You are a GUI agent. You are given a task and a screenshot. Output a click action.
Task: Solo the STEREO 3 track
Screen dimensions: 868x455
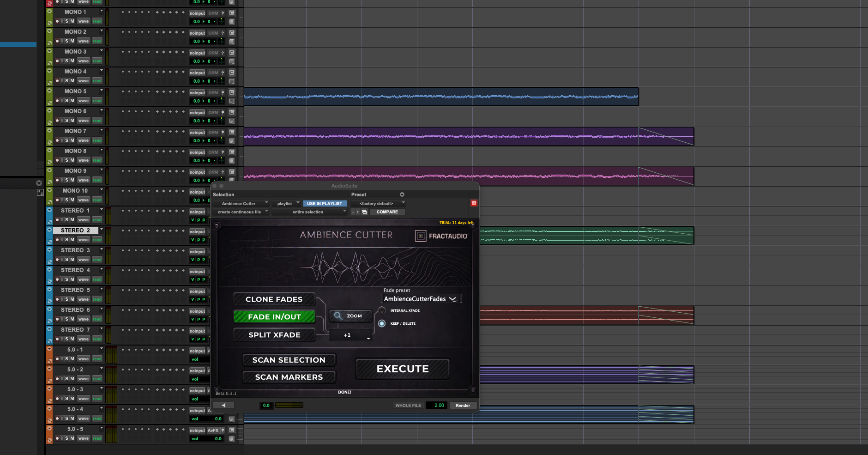pyautogui.click(x=66, y=260)
